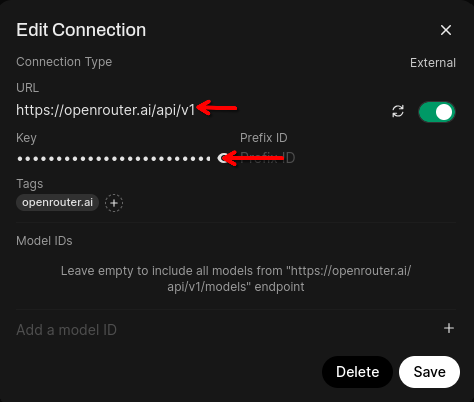Viewport: 474px width, 402px height.
Task: Click the Prefix ID label
Action: [x=264, y=138]
